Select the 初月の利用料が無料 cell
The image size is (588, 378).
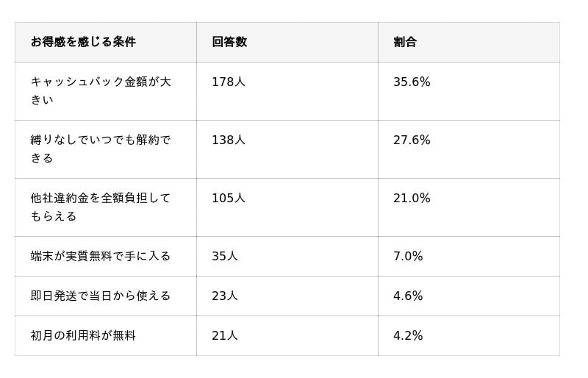coord(83,335)
